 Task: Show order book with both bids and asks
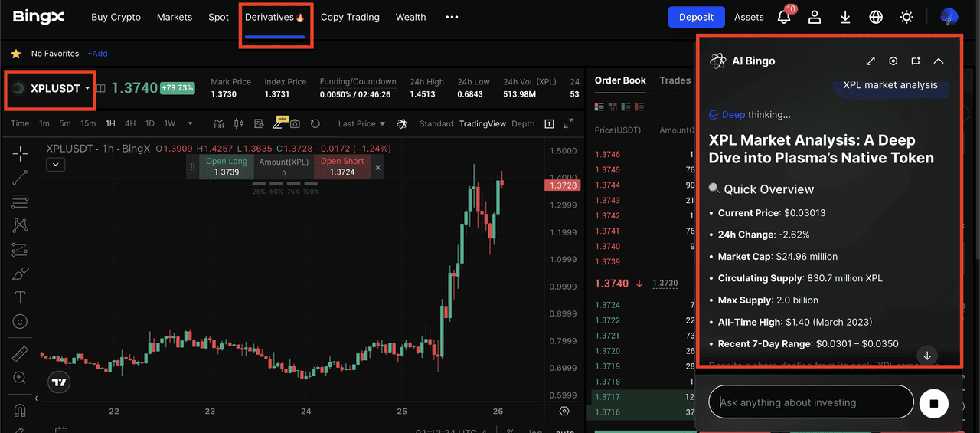pyautogui.click(x=600, y=107)
